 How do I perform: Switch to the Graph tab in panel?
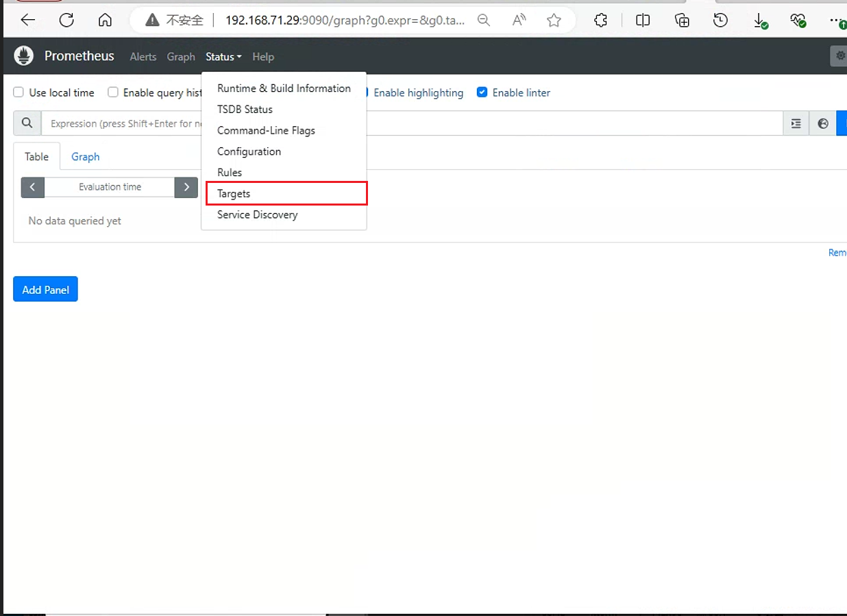(86, 157)
